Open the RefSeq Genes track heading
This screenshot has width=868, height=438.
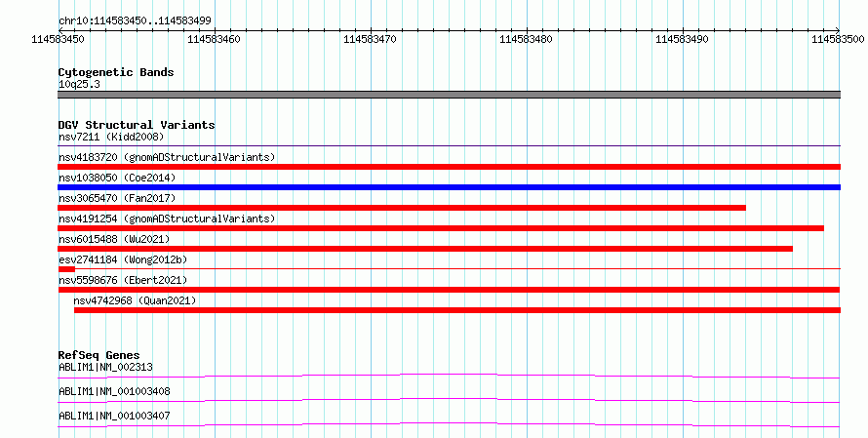click(x=99, y=355)
